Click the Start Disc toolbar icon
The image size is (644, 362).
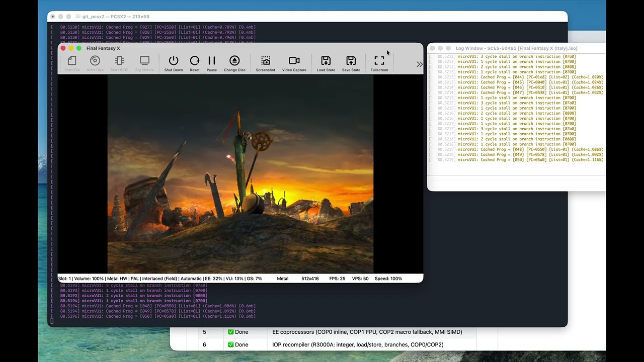[x=95, y=63]
